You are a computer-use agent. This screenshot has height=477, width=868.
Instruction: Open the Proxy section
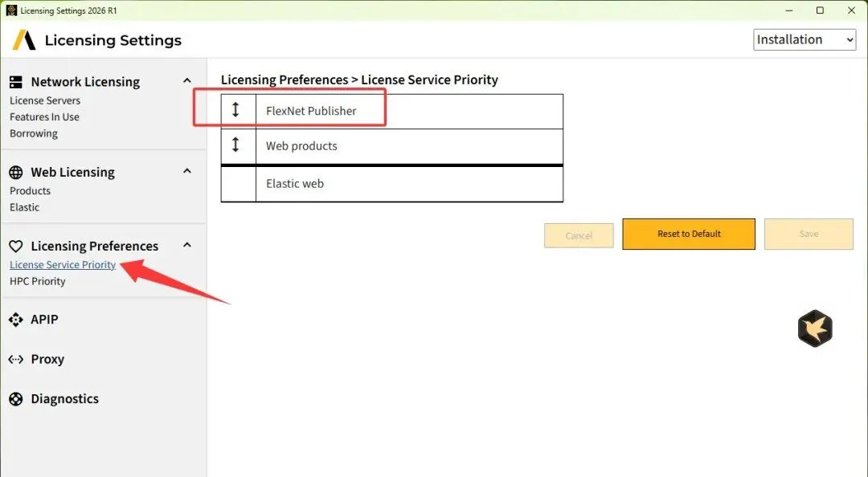pyautogui.click(x=47, y=360)
